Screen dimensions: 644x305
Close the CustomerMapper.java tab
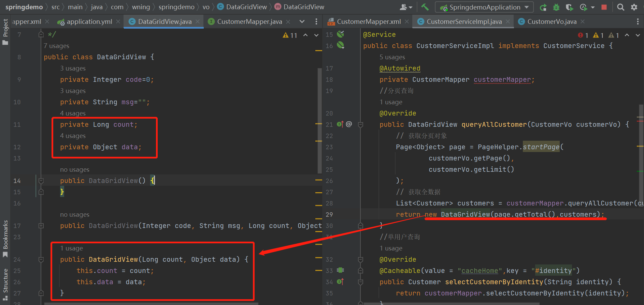pos(288,21)
